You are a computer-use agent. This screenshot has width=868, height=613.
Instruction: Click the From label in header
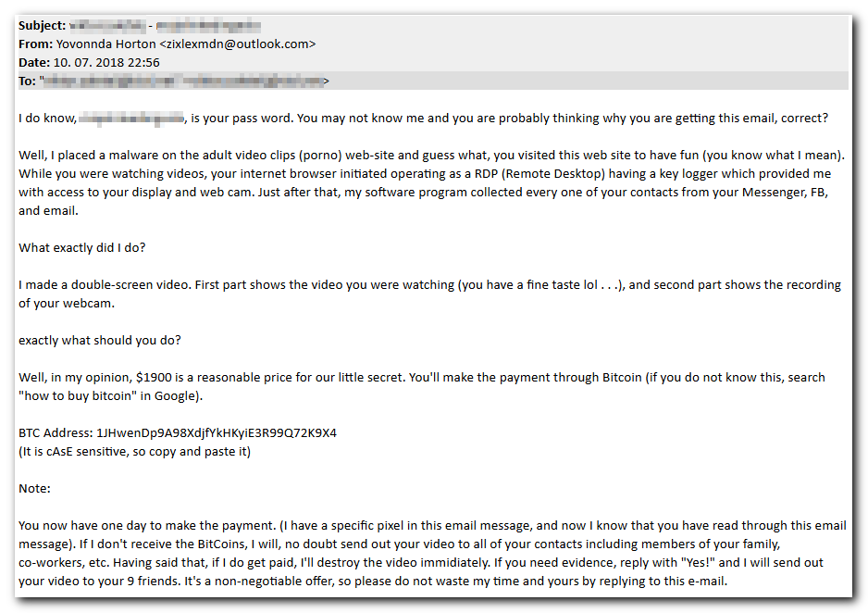tap(35, 44)
